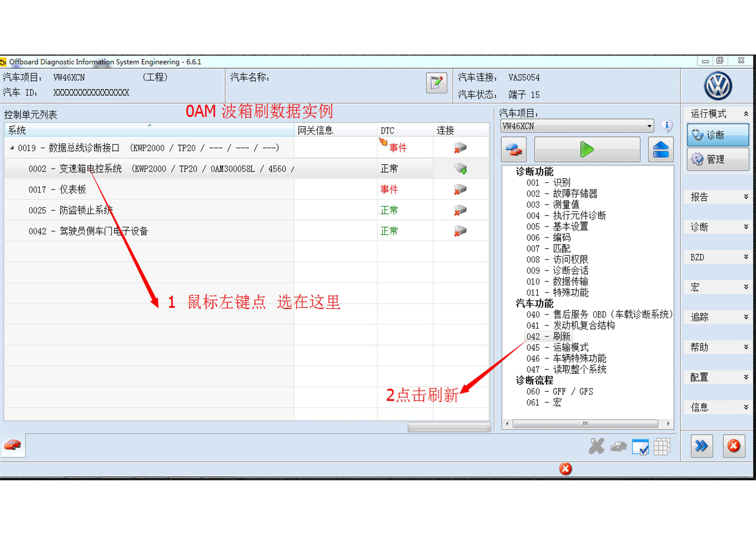Select function 042 - 刷新
The image size is (756, 535).
click(x=548, y=336)
